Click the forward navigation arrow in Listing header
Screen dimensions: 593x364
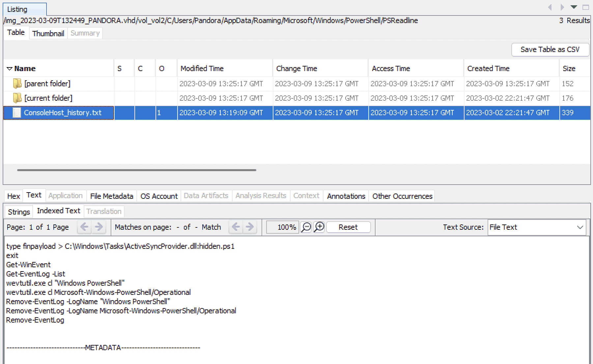[562, 7]
